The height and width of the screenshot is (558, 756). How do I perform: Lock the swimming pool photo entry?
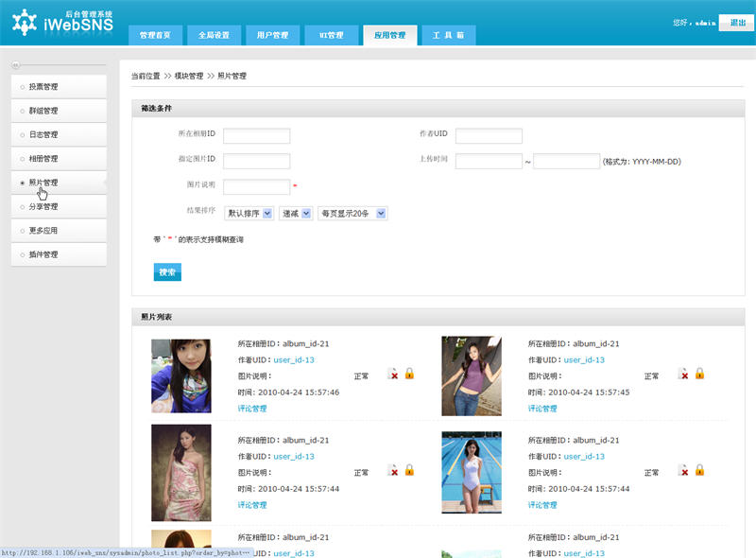[x=699, y=470]
